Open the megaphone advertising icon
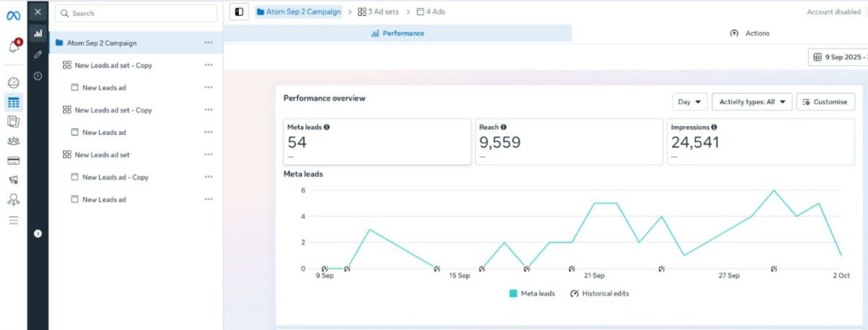The height and width of the screenshot is (330, 868). 13,180
